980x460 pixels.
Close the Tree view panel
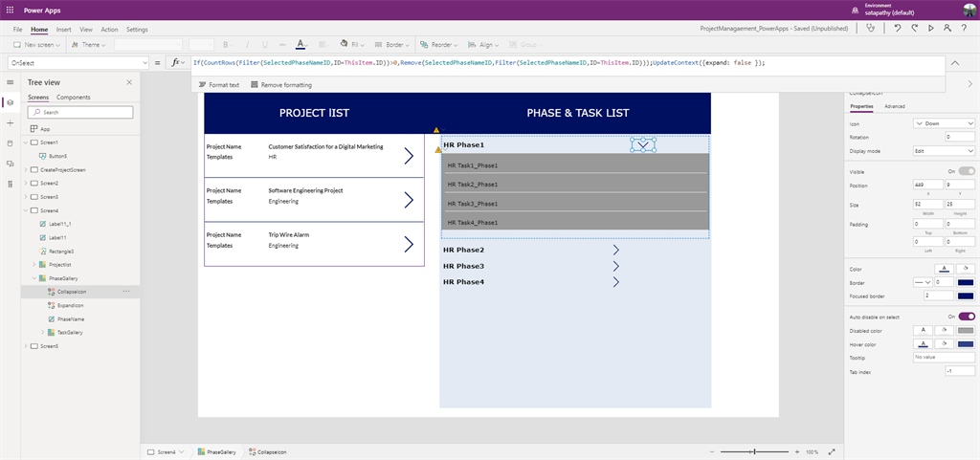pos(129,83)
